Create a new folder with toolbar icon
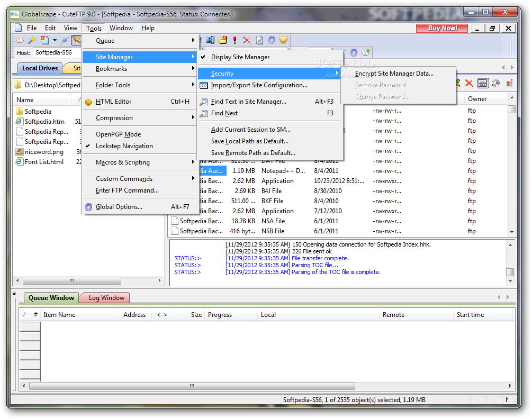The image size is (532, 419). coord(223,40)
